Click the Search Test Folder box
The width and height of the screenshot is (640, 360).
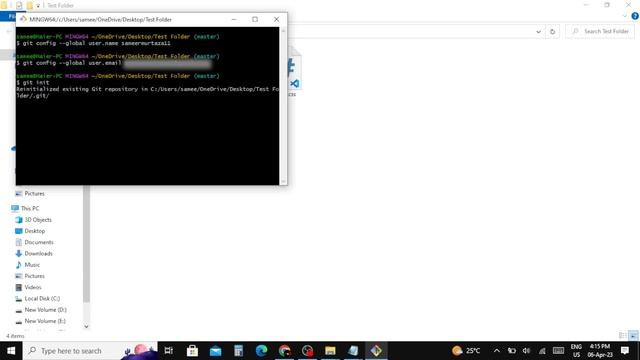pyautogui.click(x=600, y=31)
